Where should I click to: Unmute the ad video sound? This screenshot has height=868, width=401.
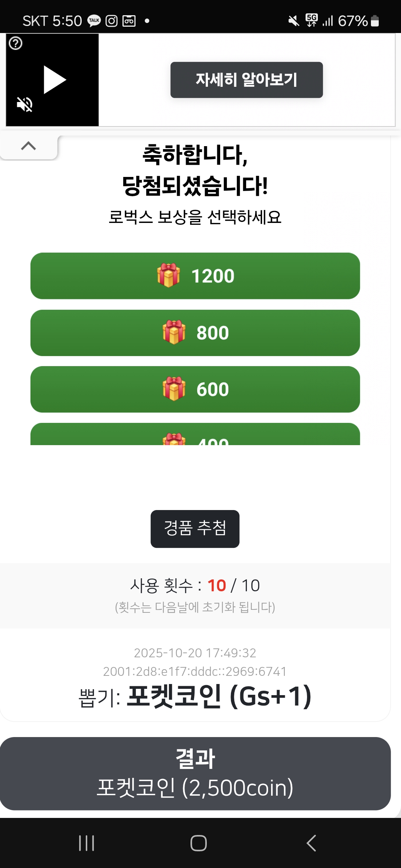25,104
